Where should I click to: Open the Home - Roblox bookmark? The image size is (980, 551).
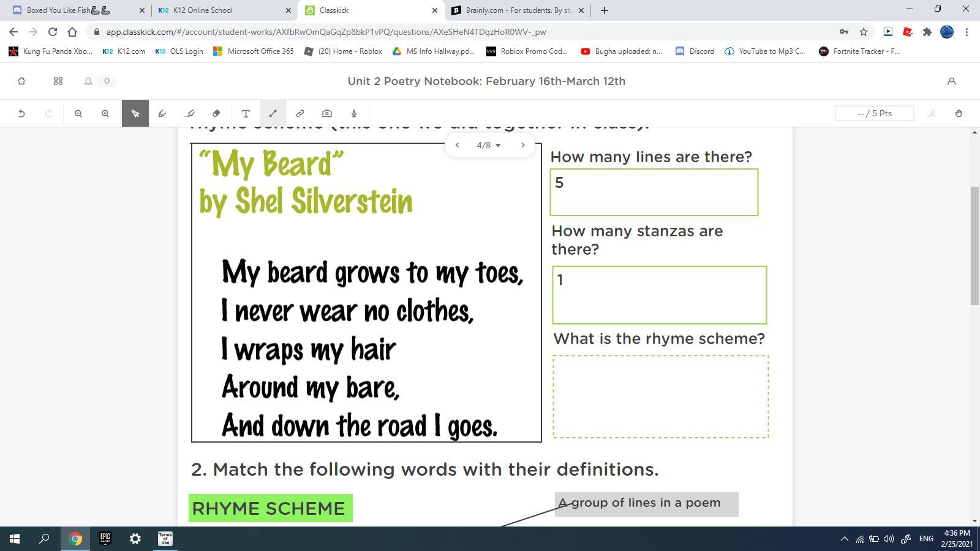343,51
